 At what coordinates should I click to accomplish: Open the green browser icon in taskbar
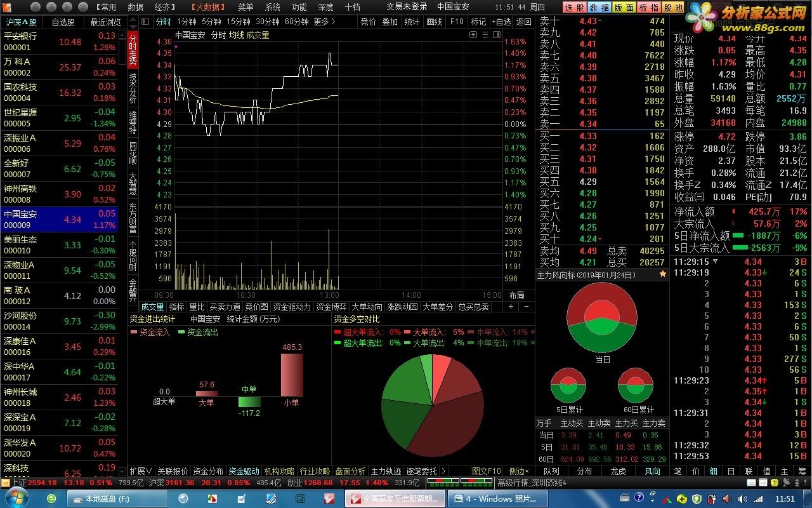51,499
